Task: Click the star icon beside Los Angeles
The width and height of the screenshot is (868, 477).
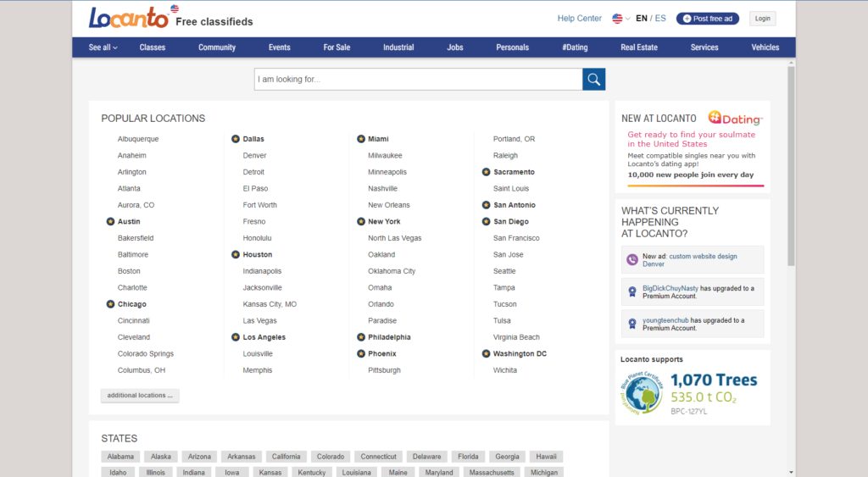Action: (236, 337)
